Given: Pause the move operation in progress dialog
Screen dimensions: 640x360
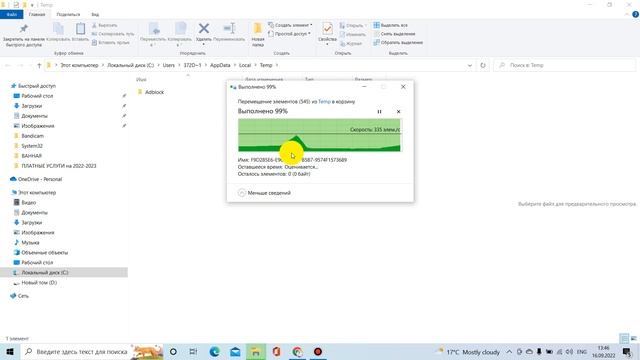Looking at the screenshot, I should click(x=379, y=111).
